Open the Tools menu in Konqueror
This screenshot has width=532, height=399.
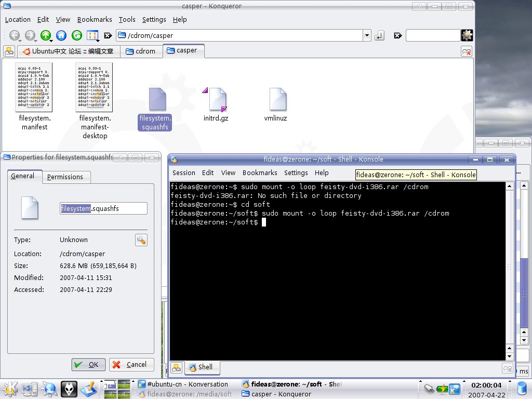(x=127, y=20)
